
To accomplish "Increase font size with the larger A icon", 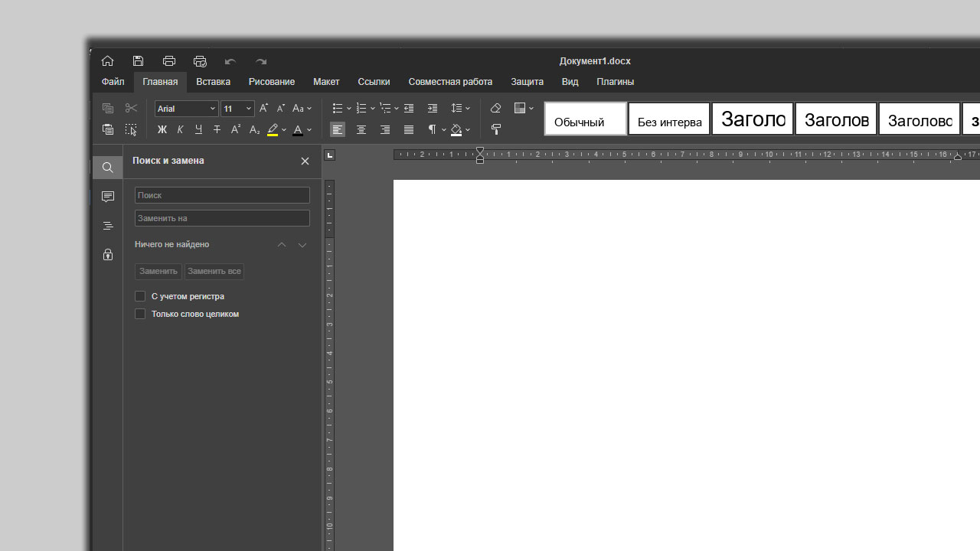I will coord(263,109).
